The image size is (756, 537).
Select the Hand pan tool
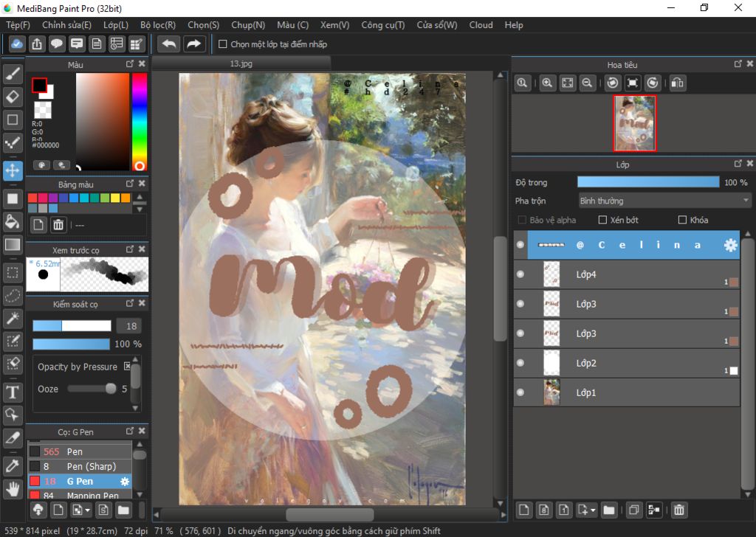tap(13, 489)
